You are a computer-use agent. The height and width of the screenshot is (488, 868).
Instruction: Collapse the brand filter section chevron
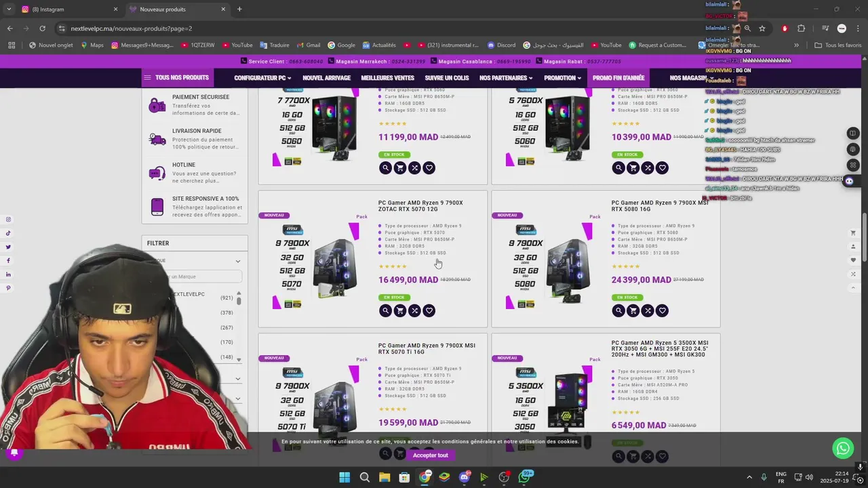pyautogui.click(x=238, y=261)
